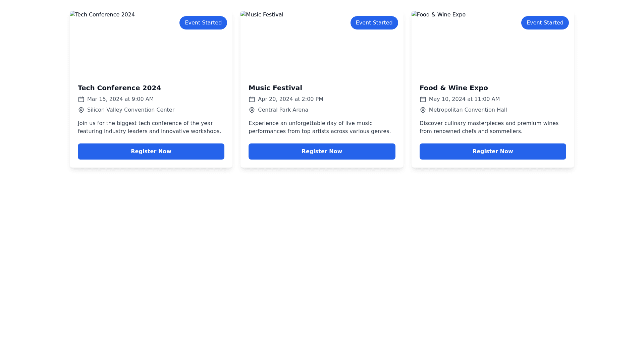
Task: Click the calendar icon on Music Festival card
Action: pos(252,99)
